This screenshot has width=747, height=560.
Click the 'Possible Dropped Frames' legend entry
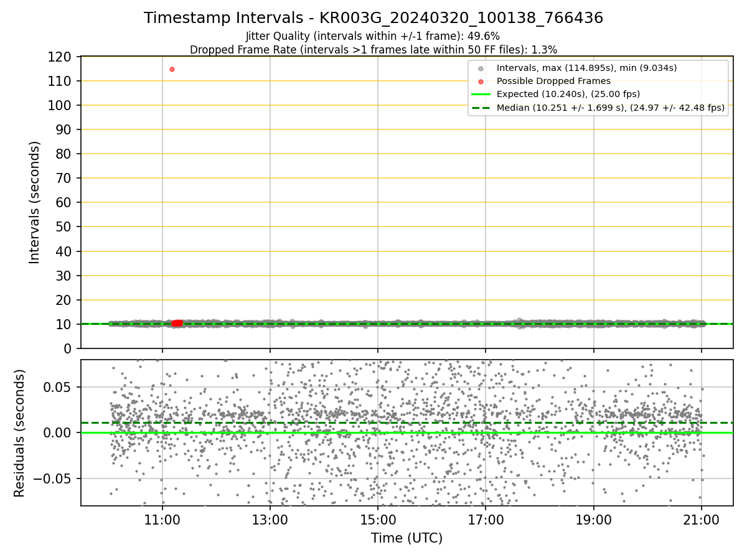(x=553, y=81)
